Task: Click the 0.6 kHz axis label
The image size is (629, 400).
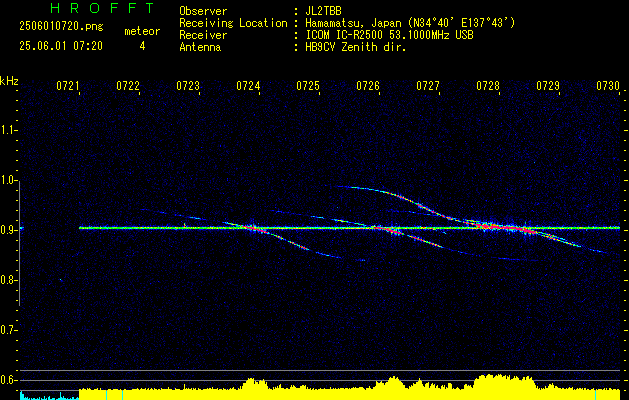Action: click(x=8, y=380)
